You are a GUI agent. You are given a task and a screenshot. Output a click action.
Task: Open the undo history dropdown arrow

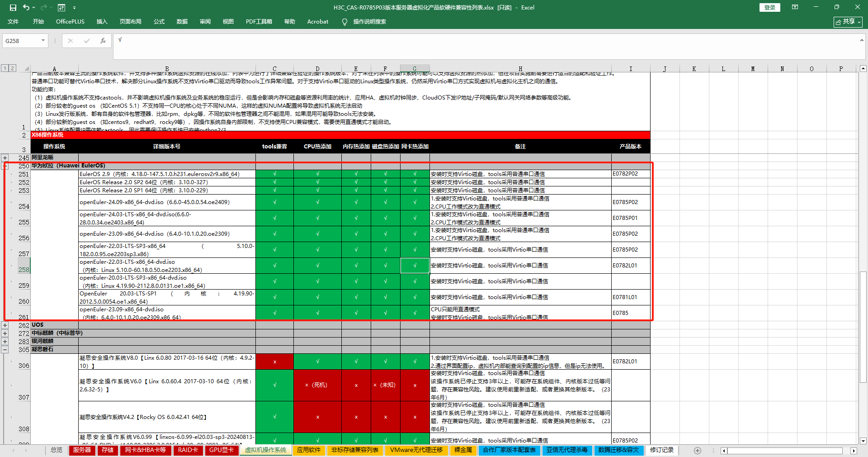(x=34, y=8)
